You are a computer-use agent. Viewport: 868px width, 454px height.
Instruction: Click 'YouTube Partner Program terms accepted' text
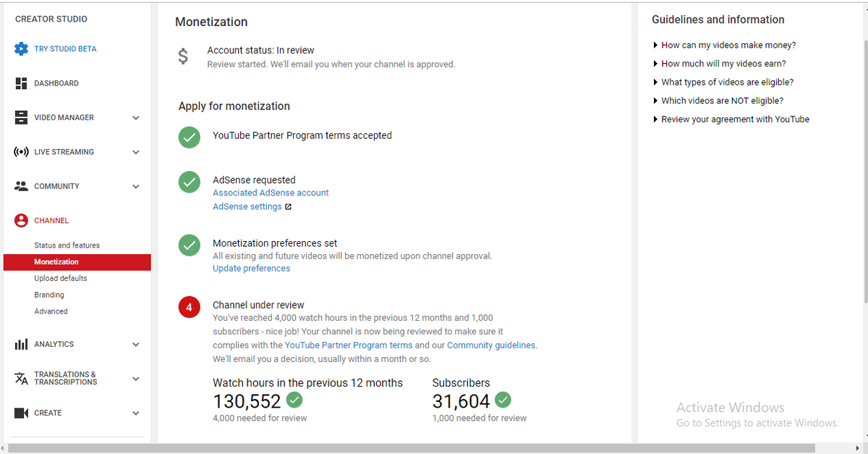pyautogui.click(x=302, y=135)
